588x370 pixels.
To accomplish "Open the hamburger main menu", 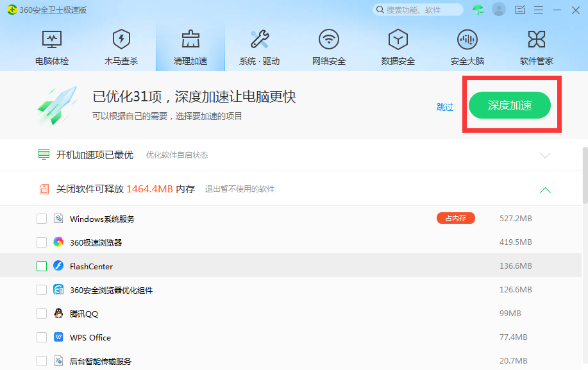I will [539, 10].
